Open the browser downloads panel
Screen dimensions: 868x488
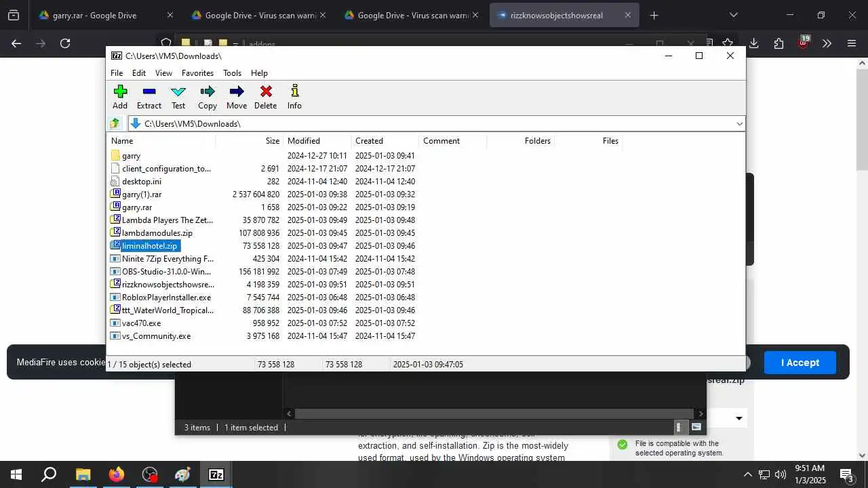[x=753, y=43]
